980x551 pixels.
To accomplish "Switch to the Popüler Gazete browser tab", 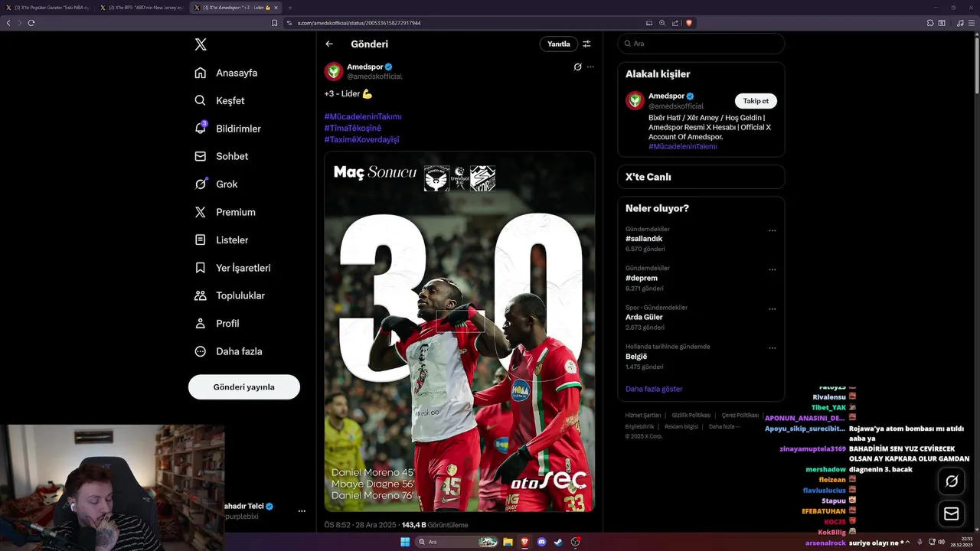I will (47, 8).
